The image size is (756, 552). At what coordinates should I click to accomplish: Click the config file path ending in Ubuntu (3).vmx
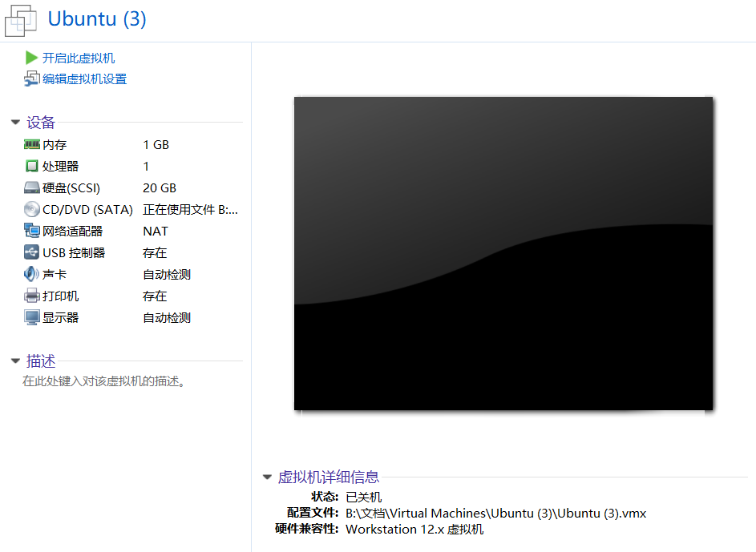(x=496, y=514)
